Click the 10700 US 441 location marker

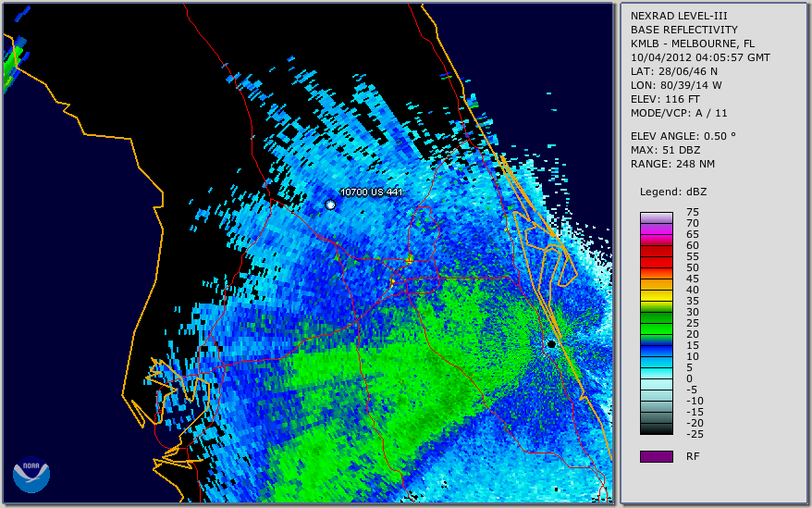[330, 204]
